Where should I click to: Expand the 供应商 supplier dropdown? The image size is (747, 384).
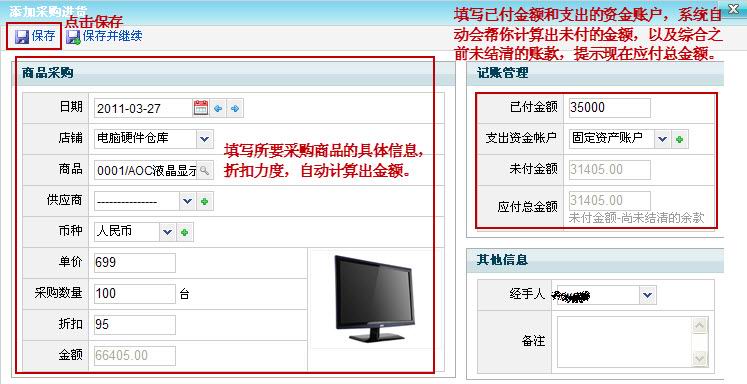tap(187, 201)
